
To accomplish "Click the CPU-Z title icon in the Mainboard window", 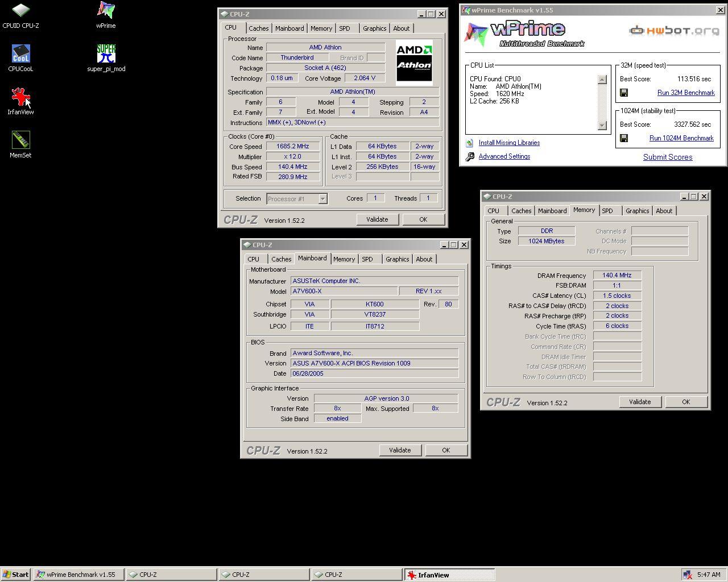I will click(x=247, y=245).
